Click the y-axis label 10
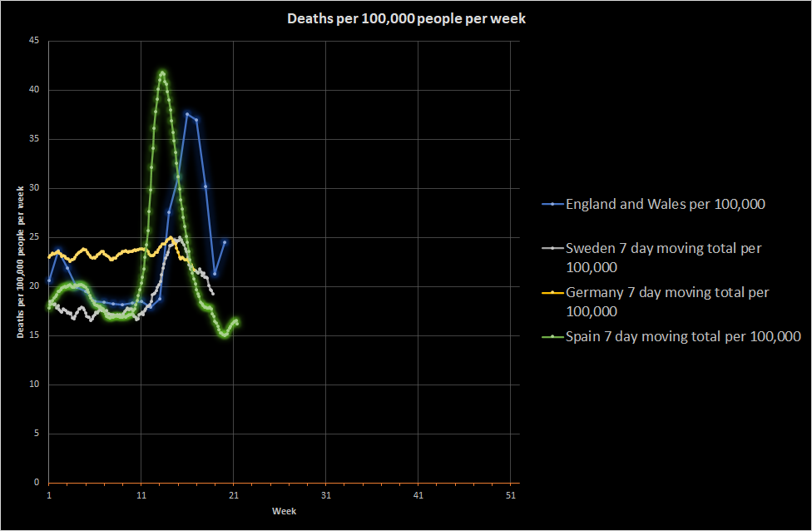This screenshot has width=812, height=531. pos(34,384)
